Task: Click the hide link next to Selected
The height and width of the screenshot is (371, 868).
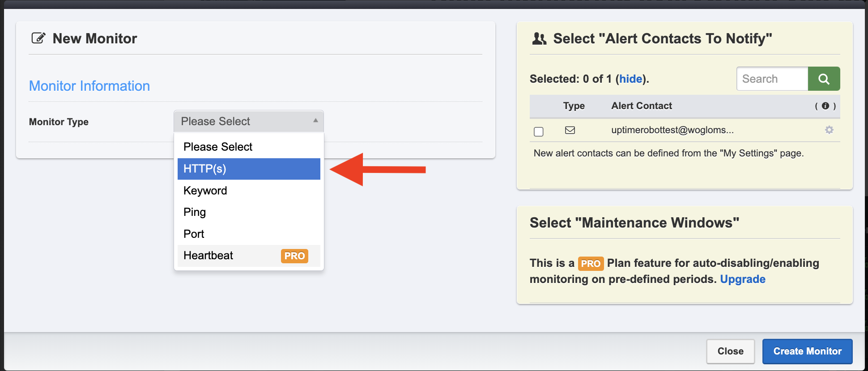Action: 630,79
